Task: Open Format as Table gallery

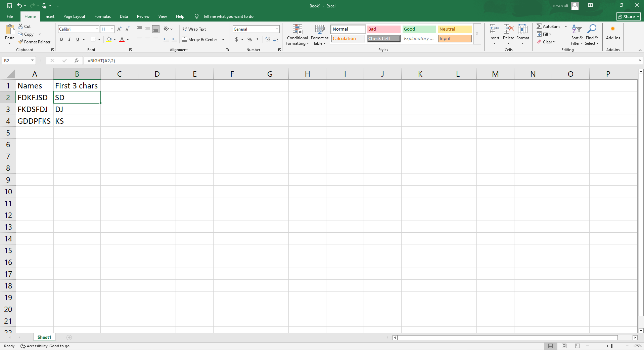Action: (319, 34)
